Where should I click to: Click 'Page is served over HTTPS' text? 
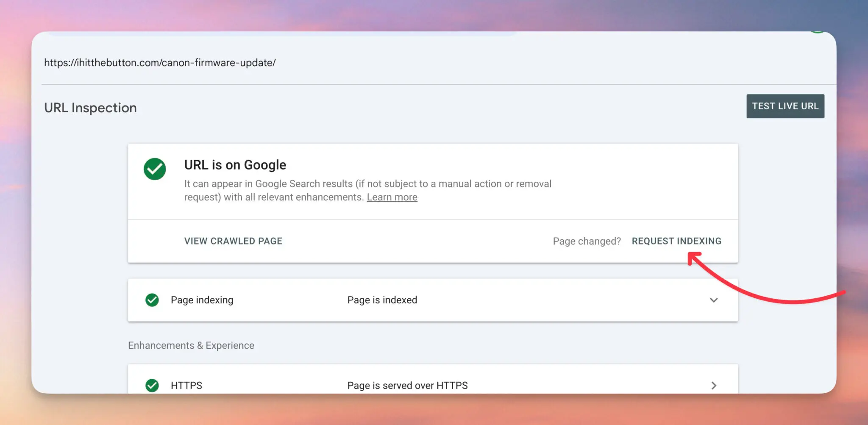(x=407, y=386)
